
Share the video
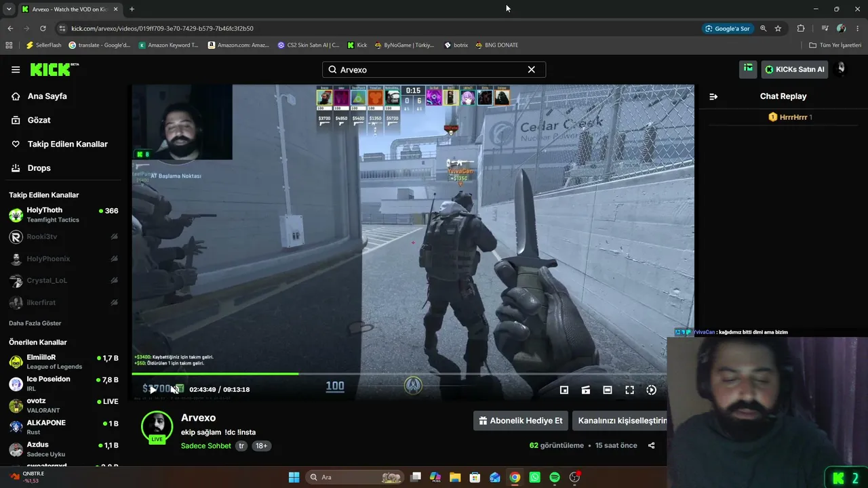coord(652,445)
